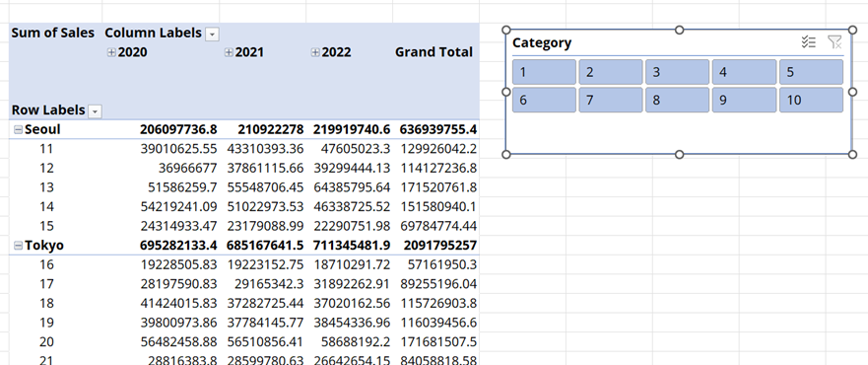Viewport: 868px width, 365px height.
Task: Select cell value 29165342.3
Action: click(270, 284)
